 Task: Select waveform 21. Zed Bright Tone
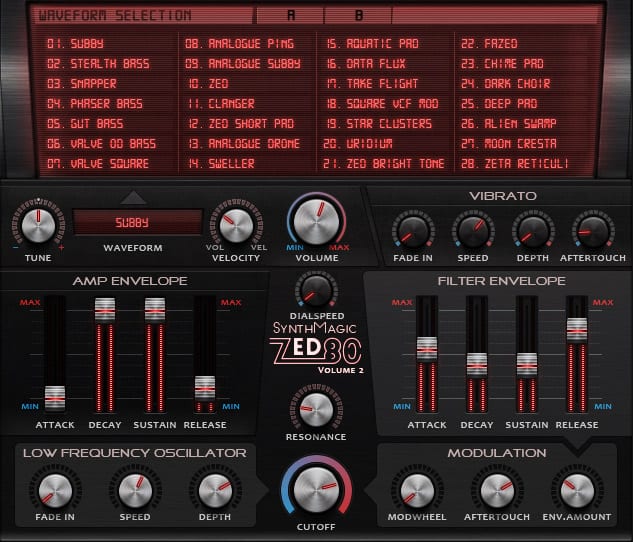[384, 163]
